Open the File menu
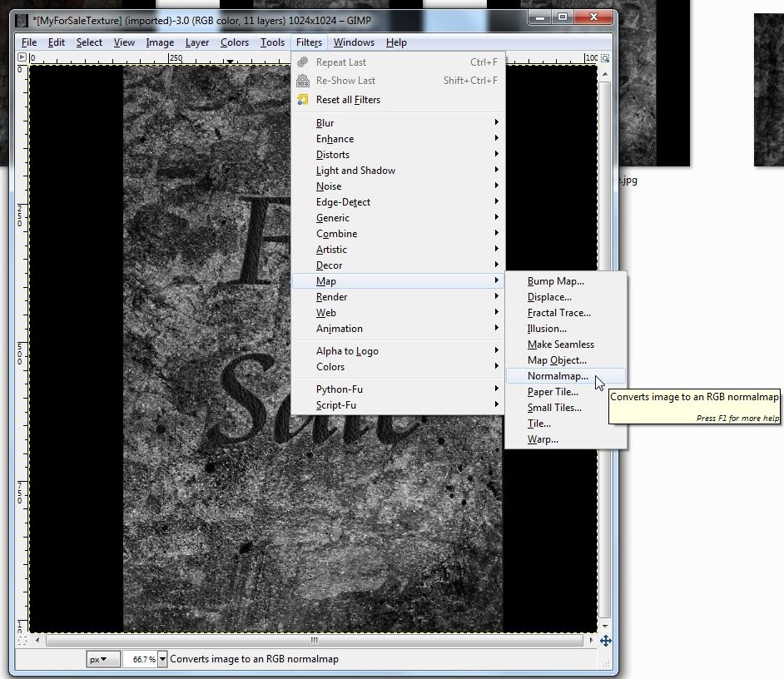The width and height of the screenshot is (784, 679). (x=29, y=42)
